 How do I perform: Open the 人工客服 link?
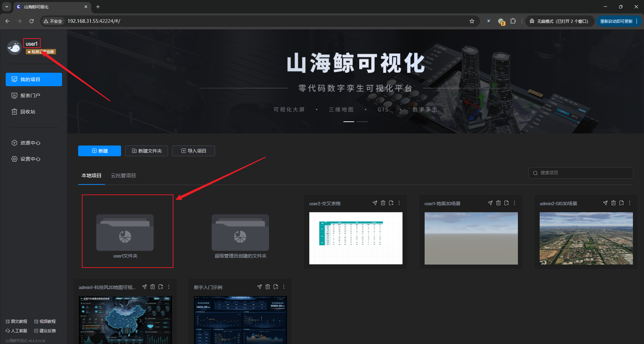click(x=16, y=331)
